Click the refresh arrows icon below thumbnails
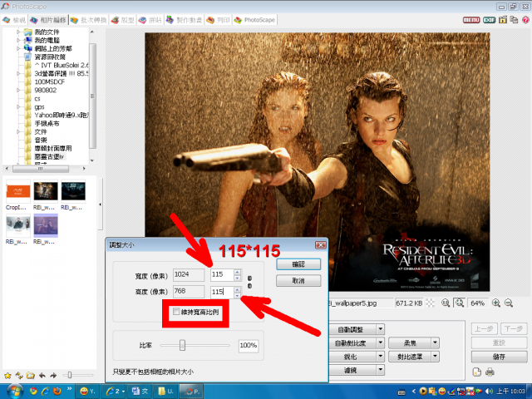Screen dimensions: 532x399 [x=19, y=376]
